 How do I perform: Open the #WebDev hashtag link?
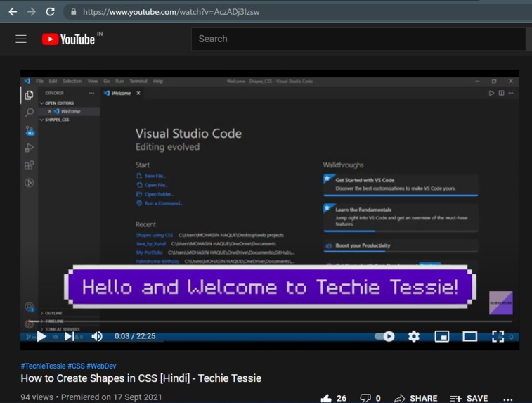[101, 366]
